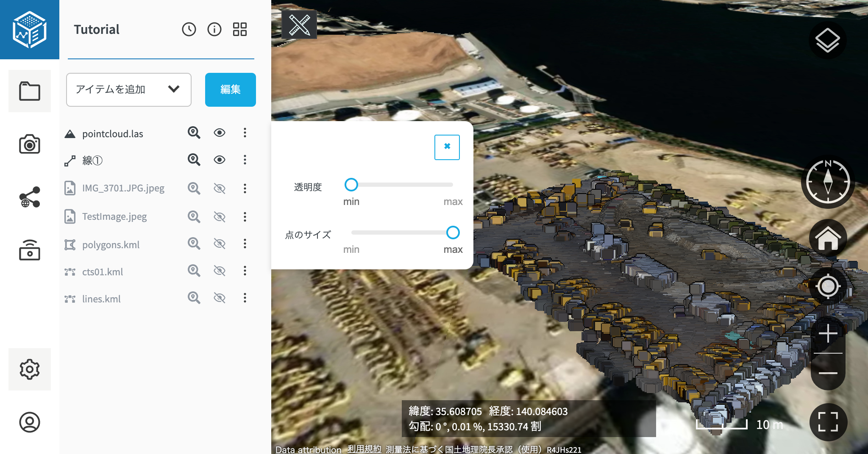Screen dimensions: 868x454
Task: Click the current location target icon
Action: click(828, 287)
